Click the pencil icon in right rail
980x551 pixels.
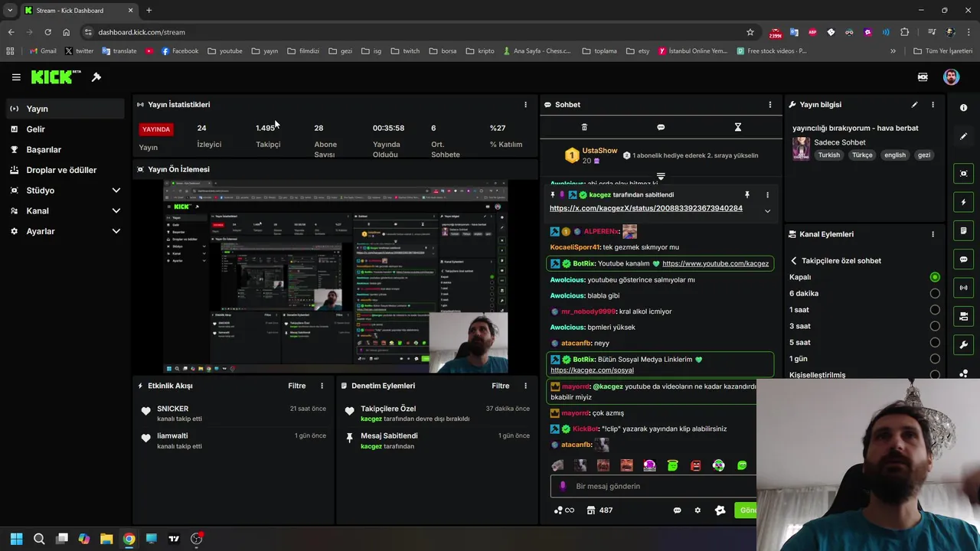click(x=963, y=136)
